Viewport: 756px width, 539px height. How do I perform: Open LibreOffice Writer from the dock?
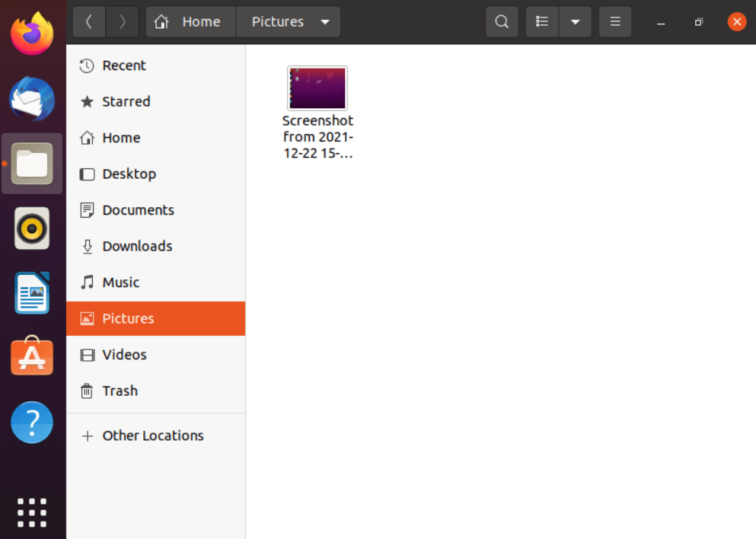click(x=31, y=292)
